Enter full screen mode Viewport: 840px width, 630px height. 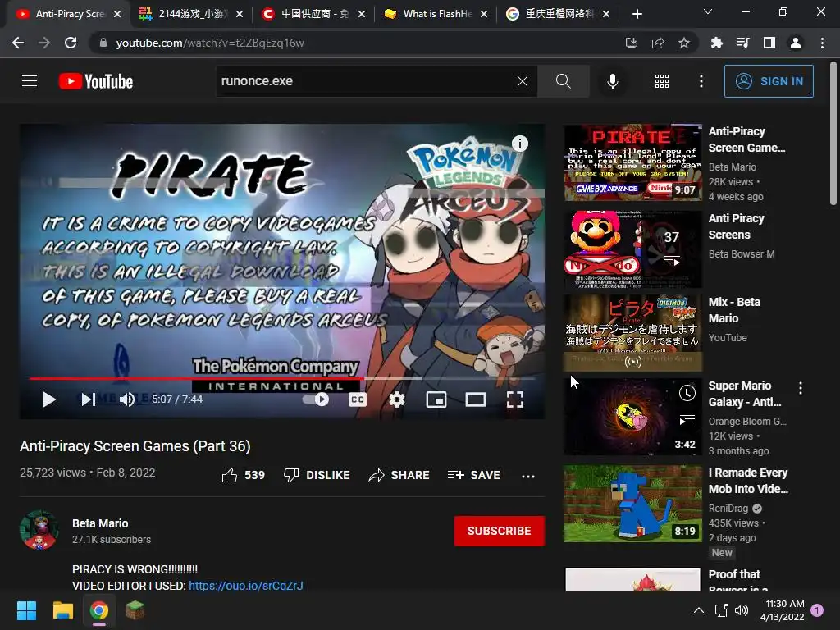pos(515,399)
